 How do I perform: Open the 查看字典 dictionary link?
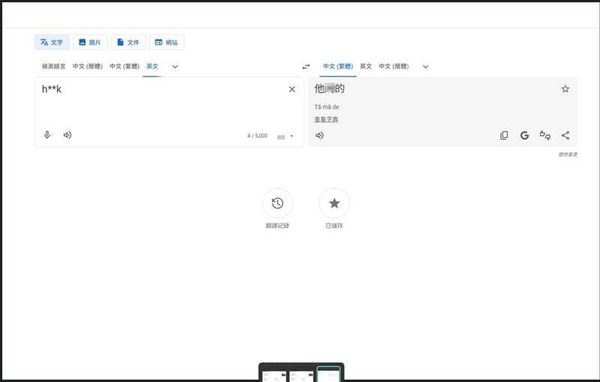tap(326, 119)
